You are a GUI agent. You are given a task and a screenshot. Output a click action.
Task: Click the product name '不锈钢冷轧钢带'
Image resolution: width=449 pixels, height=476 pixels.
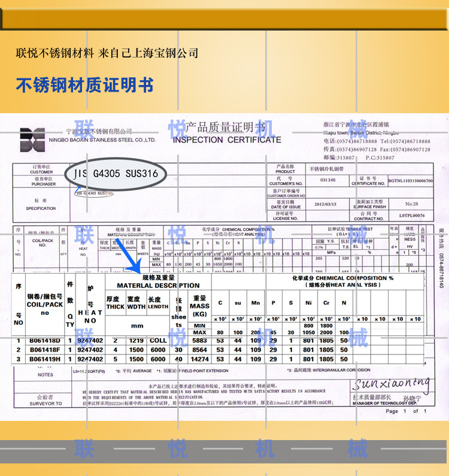tap(326, 169)
